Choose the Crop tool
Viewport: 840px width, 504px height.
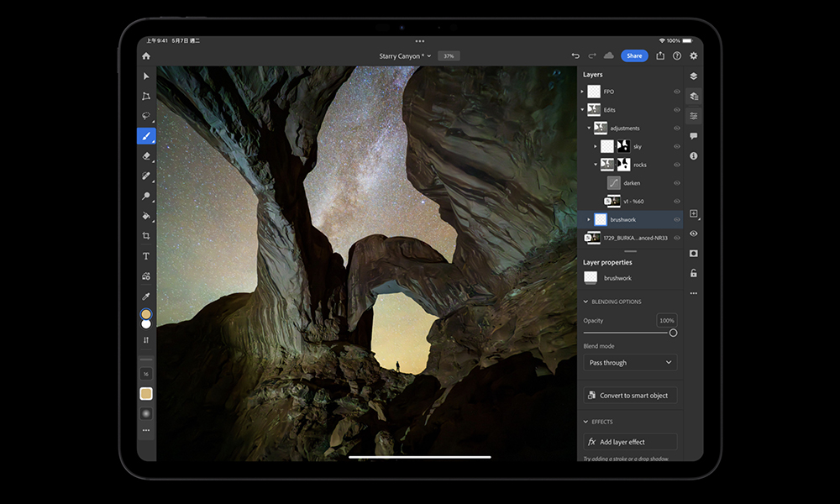(x=146, y=236)
